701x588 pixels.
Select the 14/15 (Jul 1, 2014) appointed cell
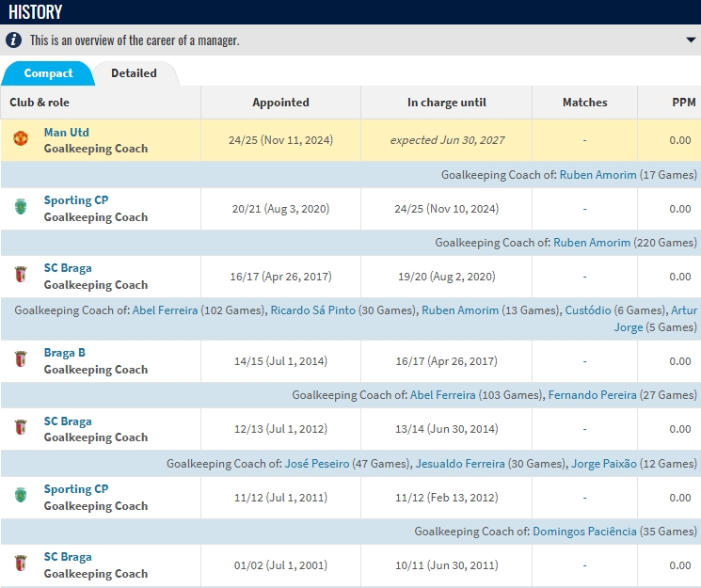(x=280, y=361)
